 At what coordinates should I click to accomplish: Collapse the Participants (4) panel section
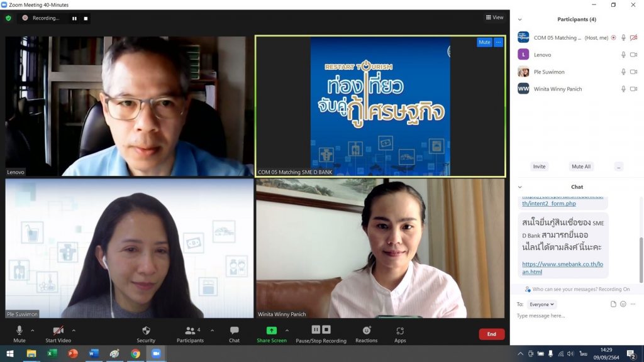click(x=519, y=19)
